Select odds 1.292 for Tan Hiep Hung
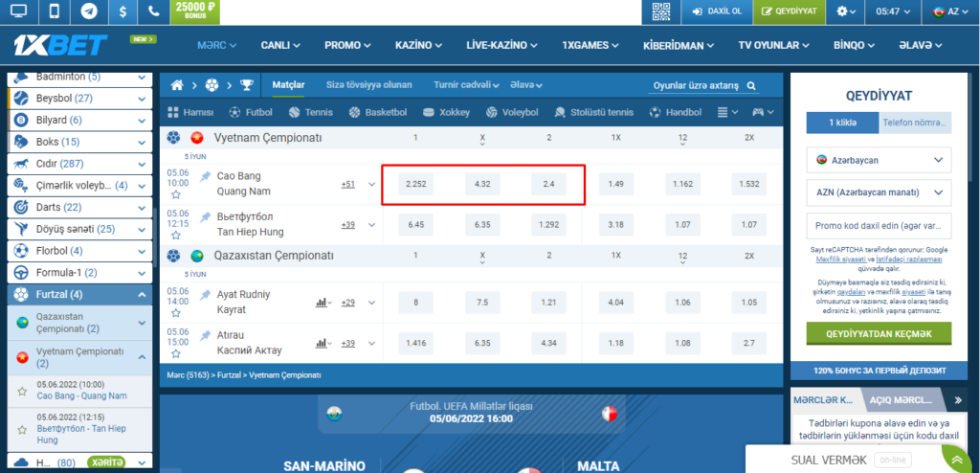The width and height of the screenshot is (980, 473). (x=548, y=224)
